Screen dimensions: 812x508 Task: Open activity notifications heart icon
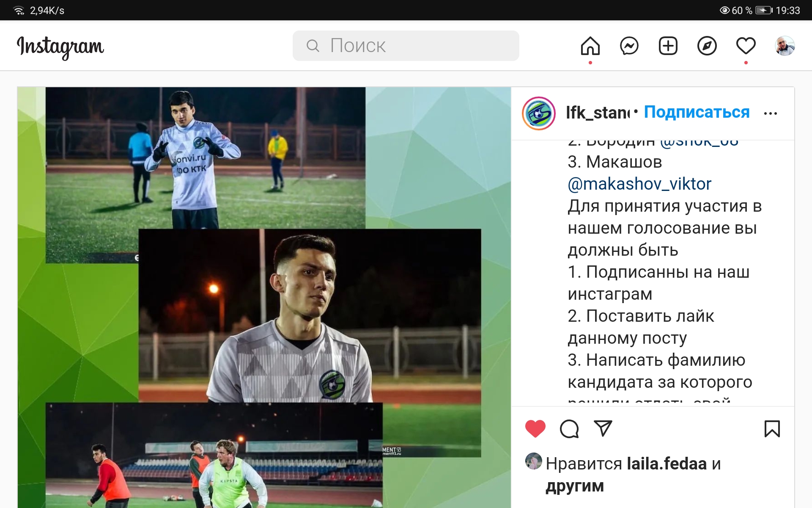(746, 46)
